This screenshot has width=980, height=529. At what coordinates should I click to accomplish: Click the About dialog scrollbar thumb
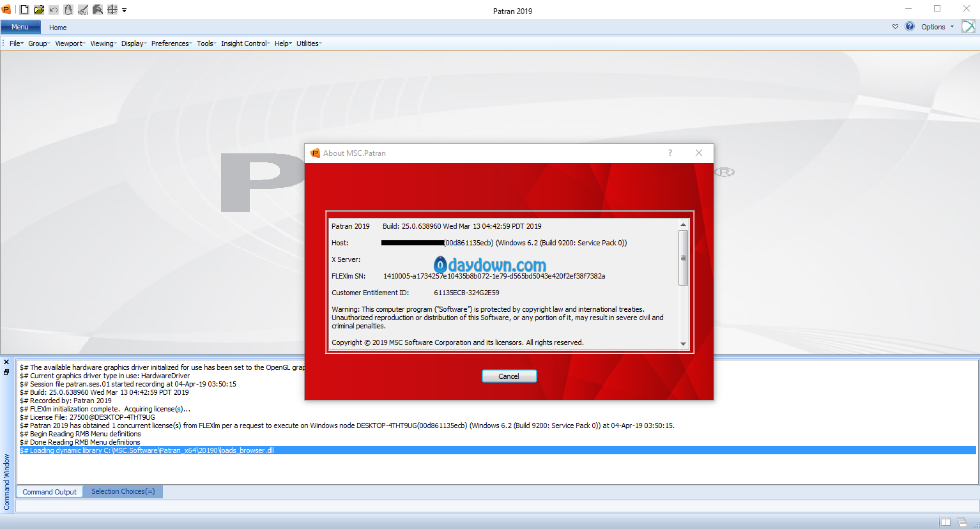click(683, 257)
